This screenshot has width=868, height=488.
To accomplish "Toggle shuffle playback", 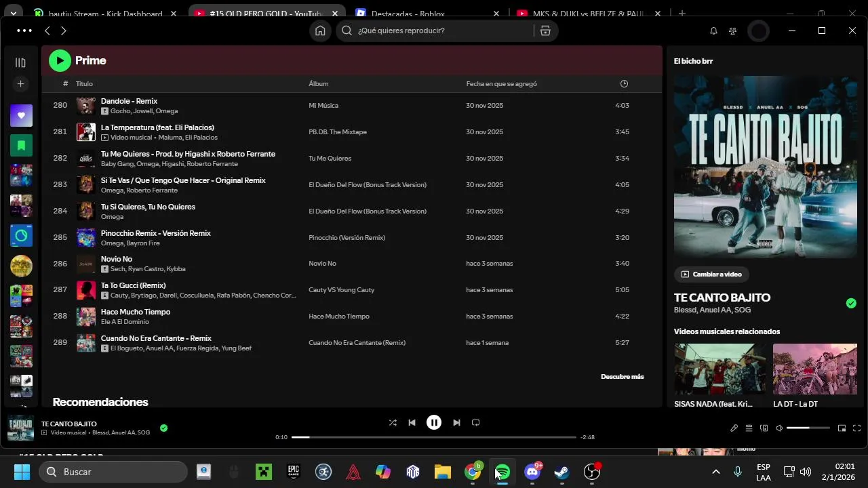I will [393, 422].
